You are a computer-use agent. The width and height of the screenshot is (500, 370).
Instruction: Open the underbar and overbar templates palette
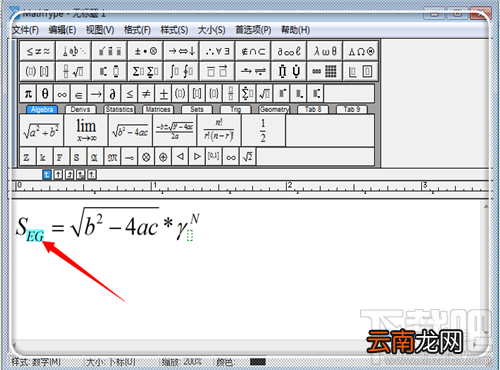click(218, 71)
